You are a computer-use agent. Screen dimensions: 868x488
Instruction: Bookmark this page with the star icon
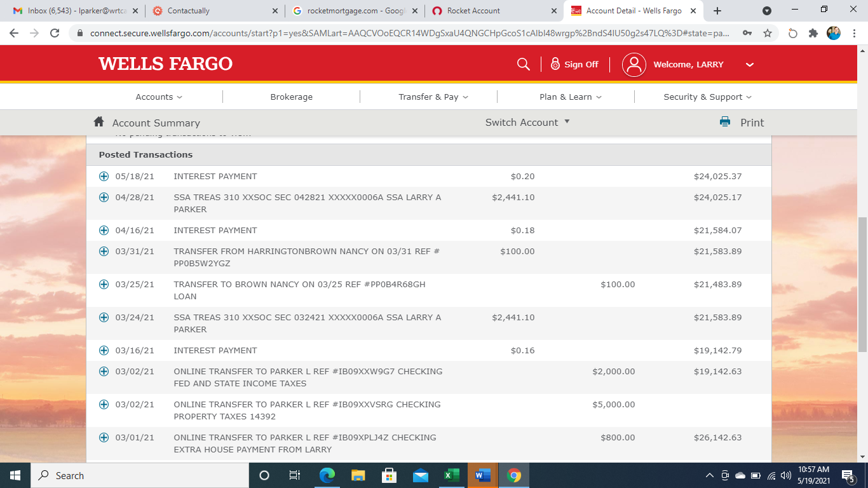tap(768, 33)
